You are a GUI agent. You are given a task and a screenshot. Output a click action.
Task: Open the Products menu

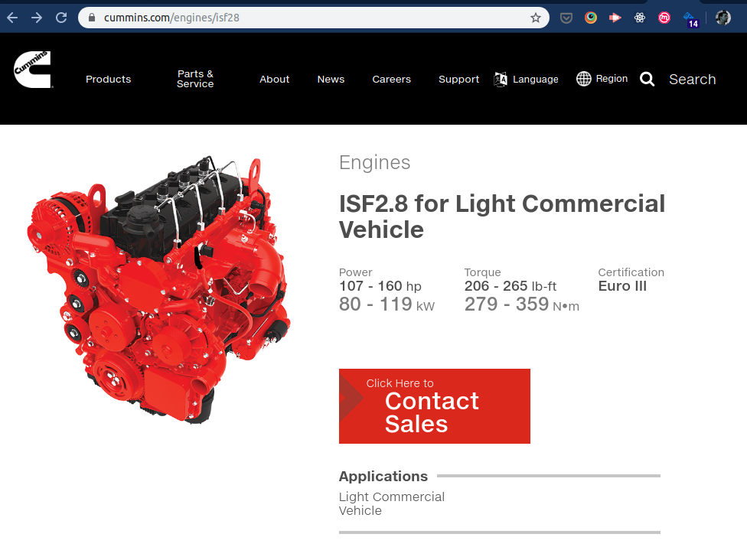point(108,79)
